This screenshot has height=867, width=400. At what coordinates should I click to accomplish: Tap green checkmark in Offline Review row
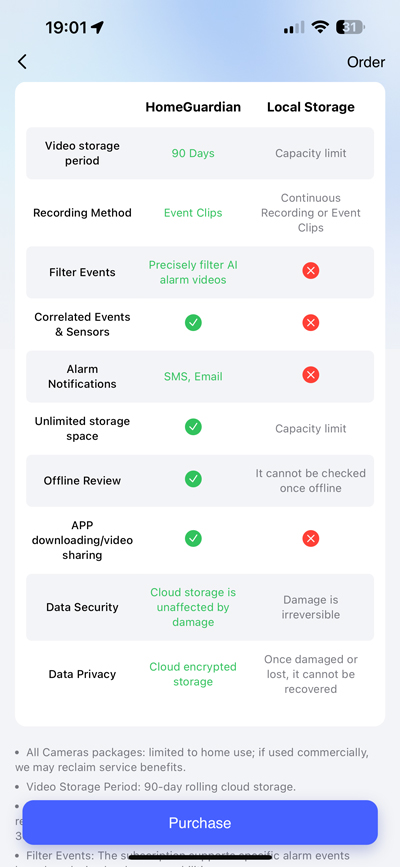pyautogui.click(x=193, y=479)
